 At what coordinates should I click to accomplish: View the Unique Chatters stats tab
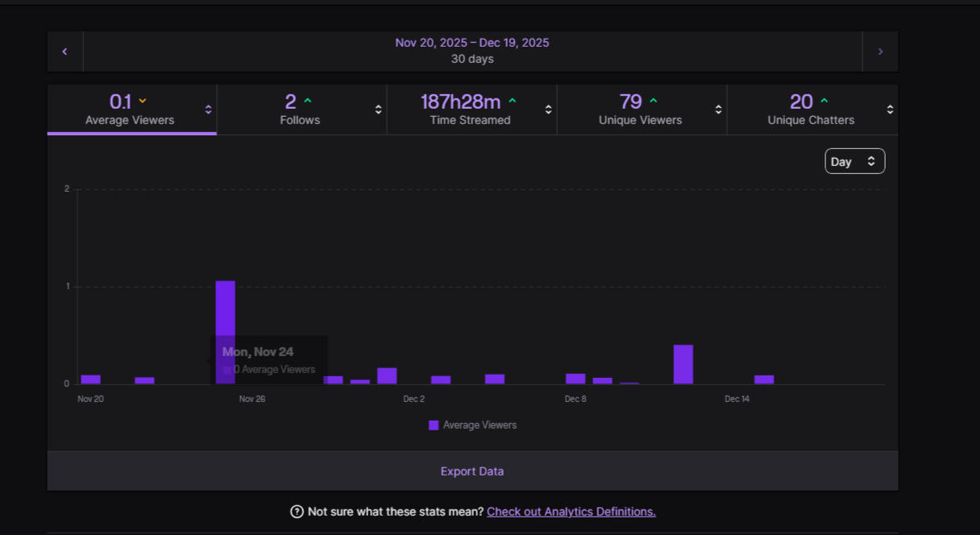pyautogui.click(x=810, y=110)
